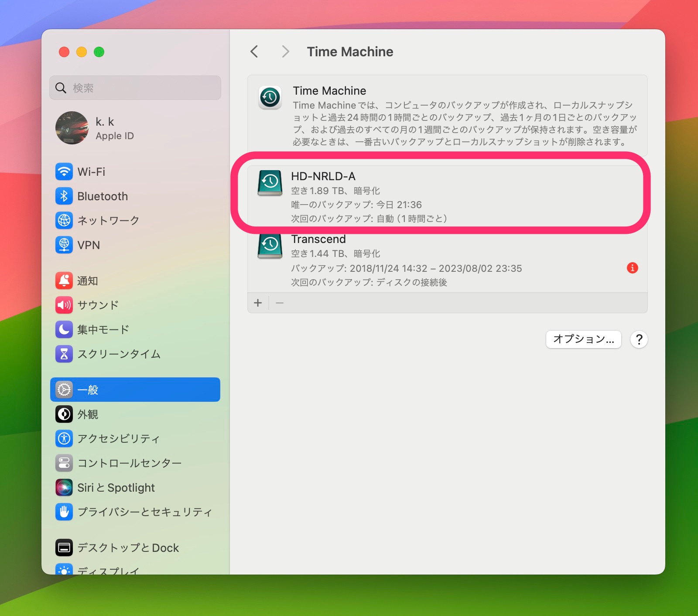Click the Time Machine window title
Screen dimensions: 698x616
(350, 51)
